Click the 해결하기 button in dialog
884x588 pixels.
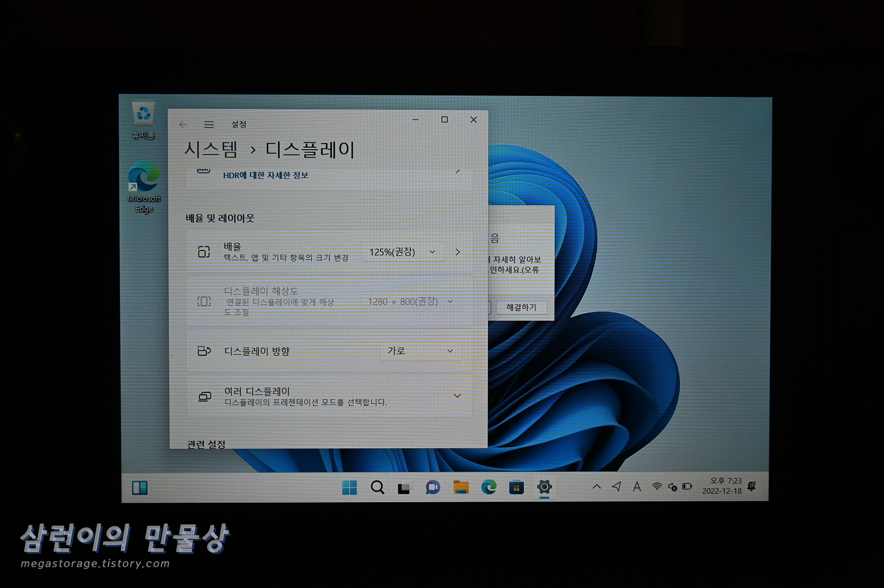tap(521, 307)
